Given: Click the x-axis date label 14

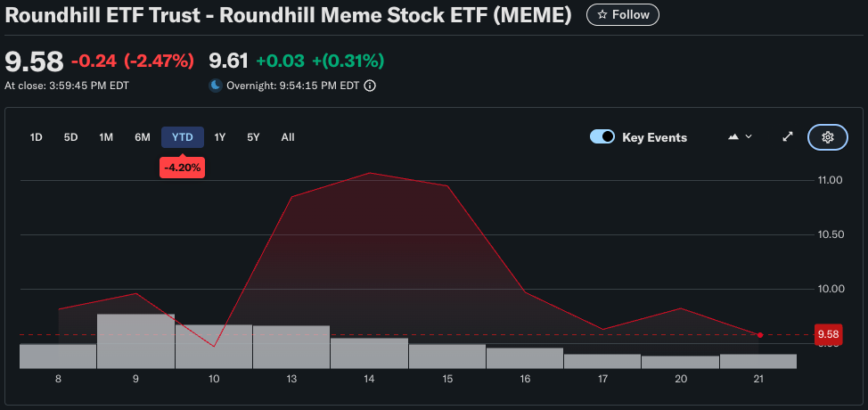Looking at the screenshot, I should [x=369, y=379].
